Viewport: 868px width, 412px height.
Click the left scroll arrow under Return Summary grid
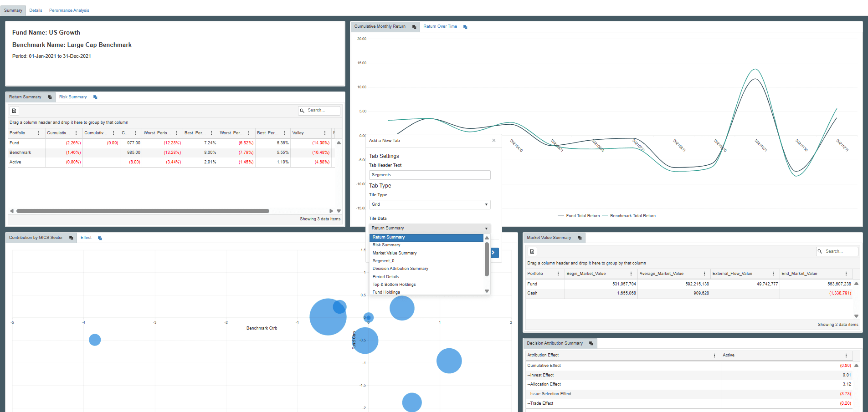tap(12, 211)
